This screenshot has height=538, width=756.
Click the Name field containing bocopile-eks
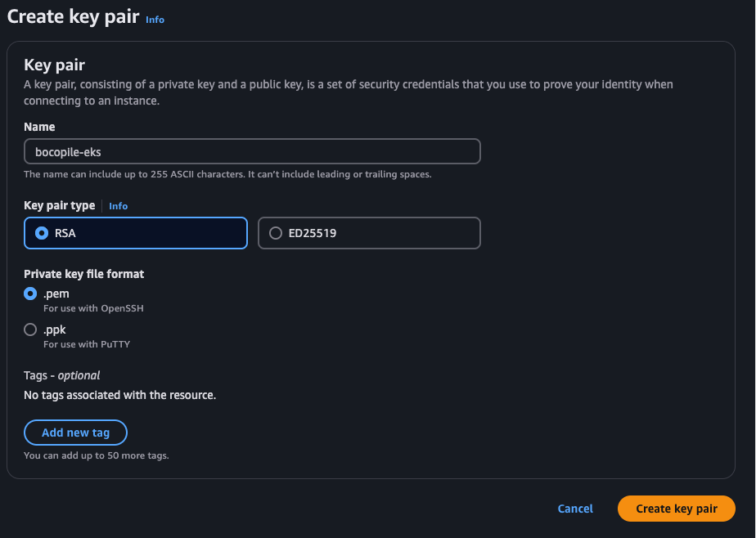pos(252,152)
